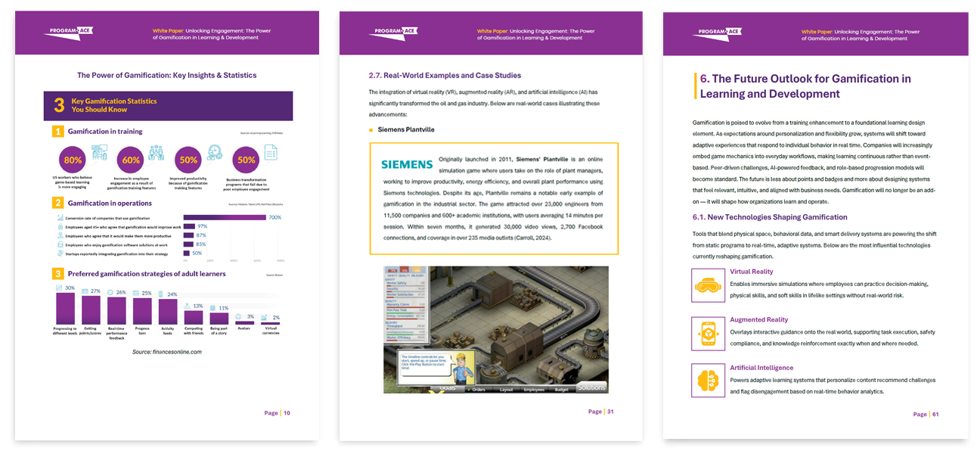Click the yellow bullet next to Siemens Plantville

[x=371, y=130]
